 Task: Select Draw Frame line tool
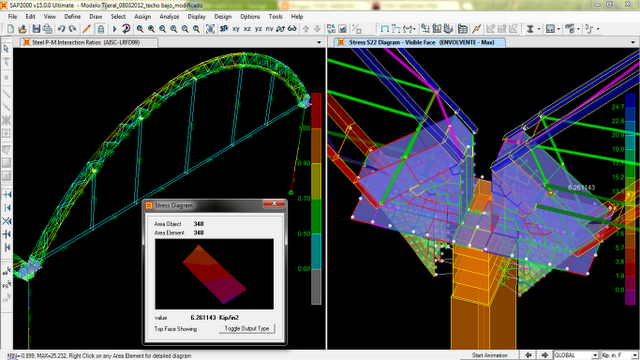[x=6, y=94]
